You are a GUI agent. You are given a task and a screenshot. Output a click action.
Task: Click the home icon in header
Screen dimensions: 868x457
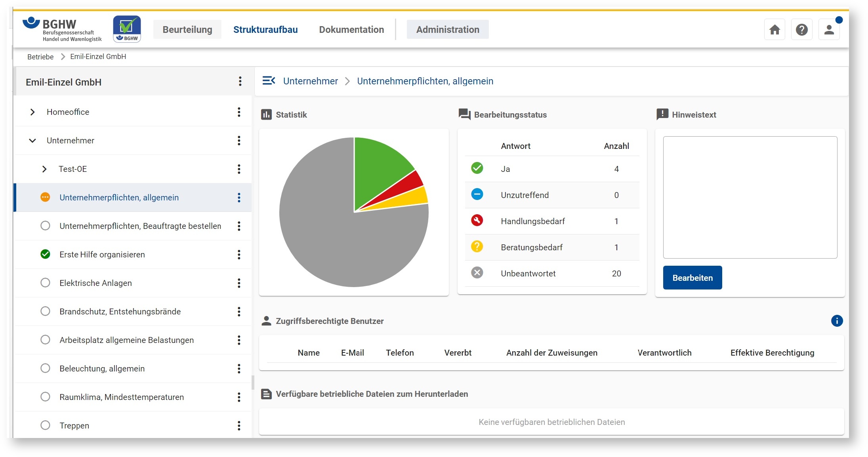tap(775, 30)
